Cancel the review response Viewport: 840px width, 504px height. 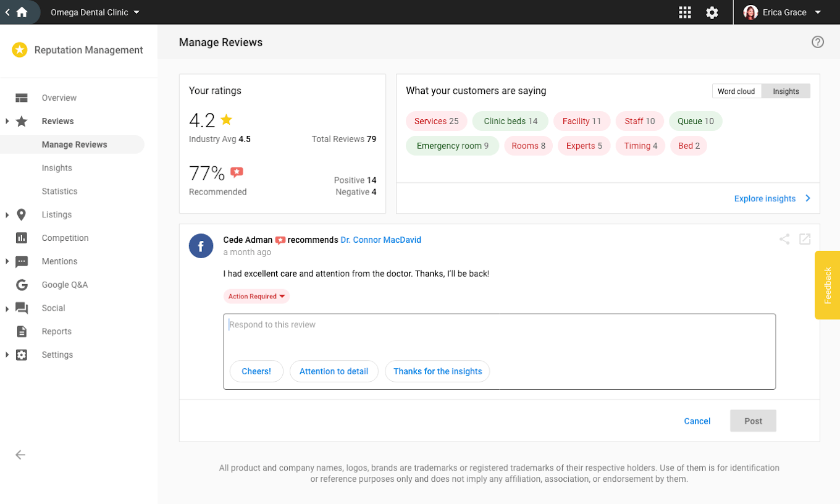697,421
